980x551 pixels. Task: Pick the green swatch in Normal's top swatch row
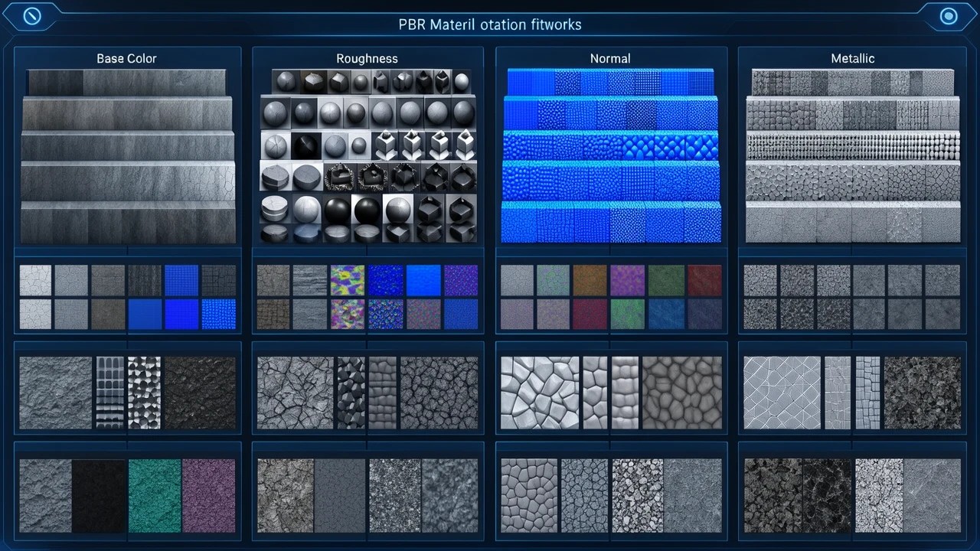tap(665, 281)
